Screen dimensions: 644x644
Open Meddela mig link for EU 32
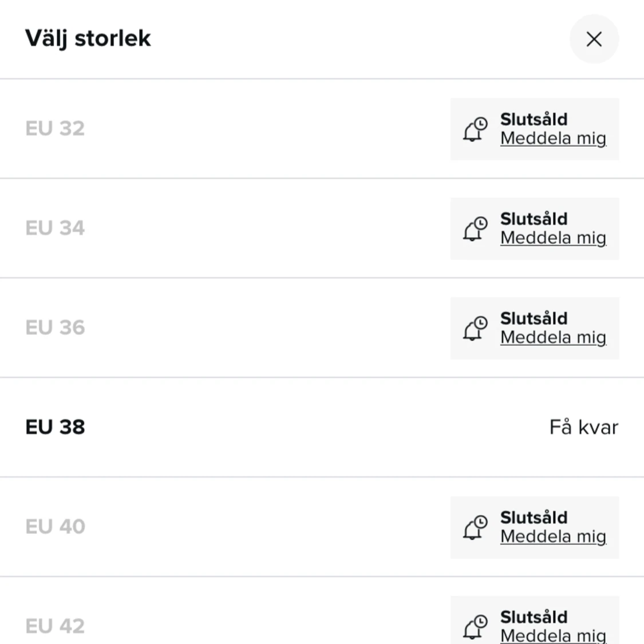click(553, 139)
